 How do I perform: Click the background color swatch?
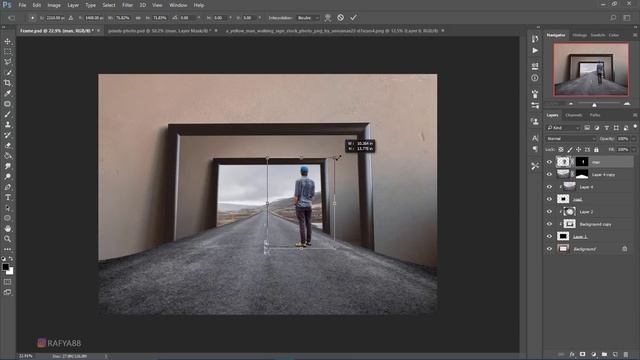pyautogui.click(x=10, y=271)
